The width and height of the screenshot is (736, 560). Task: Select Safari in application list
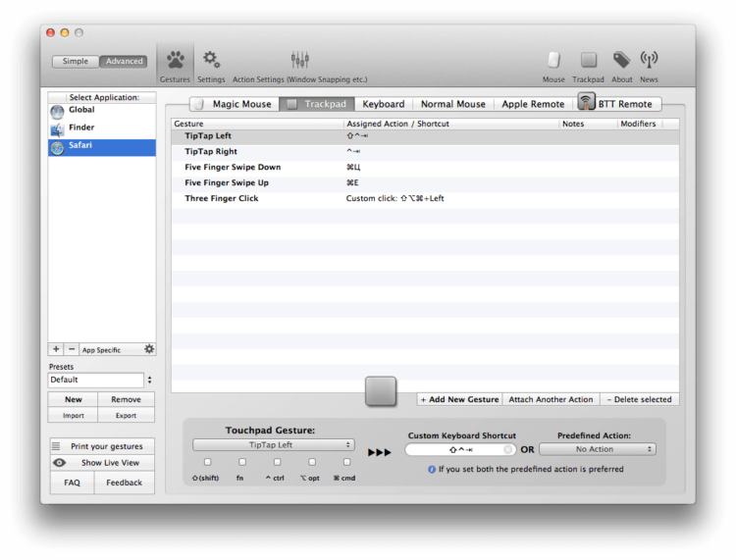click(102, 147)
